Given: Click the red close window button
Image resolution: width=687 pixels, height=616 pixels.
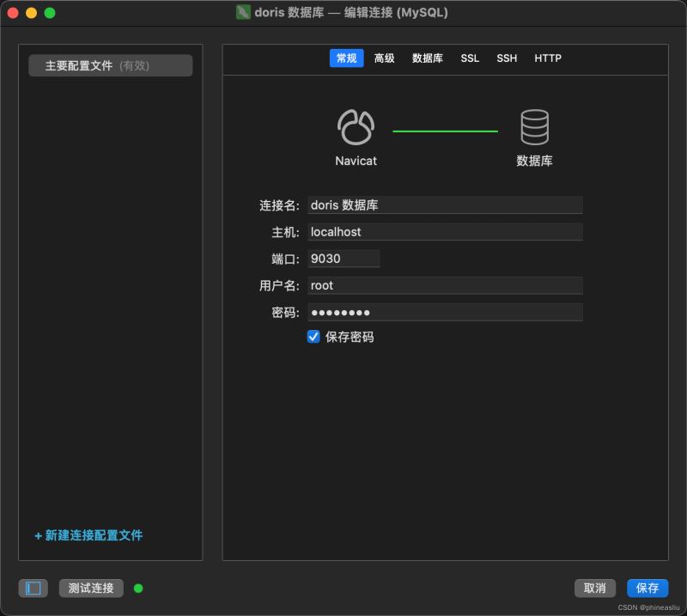Looking at the screenshot, I should tap(13, 13).
